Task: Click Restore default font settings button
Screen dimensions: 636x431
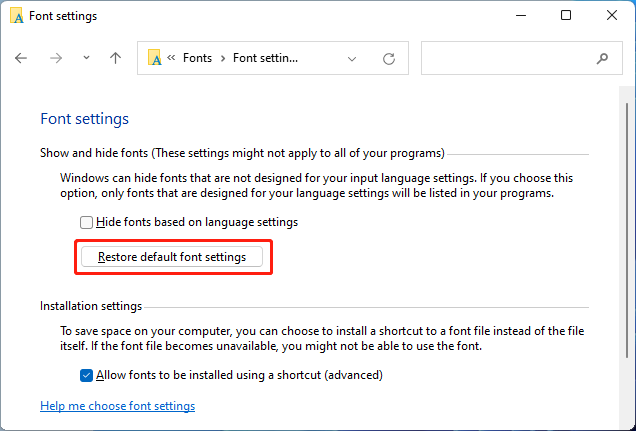Action: pos(172,257)
